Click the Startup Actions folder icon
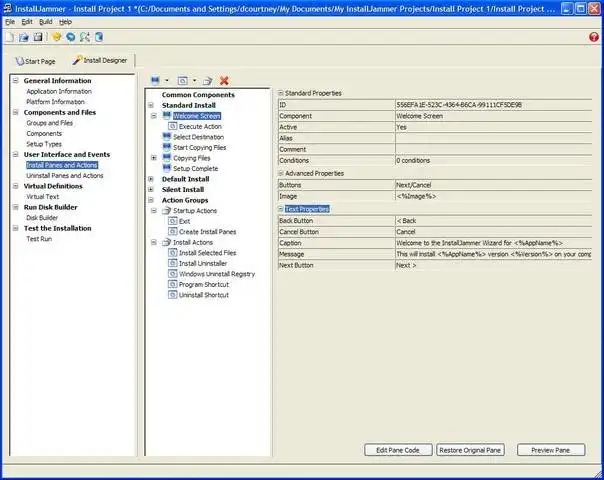 [166, 210]
